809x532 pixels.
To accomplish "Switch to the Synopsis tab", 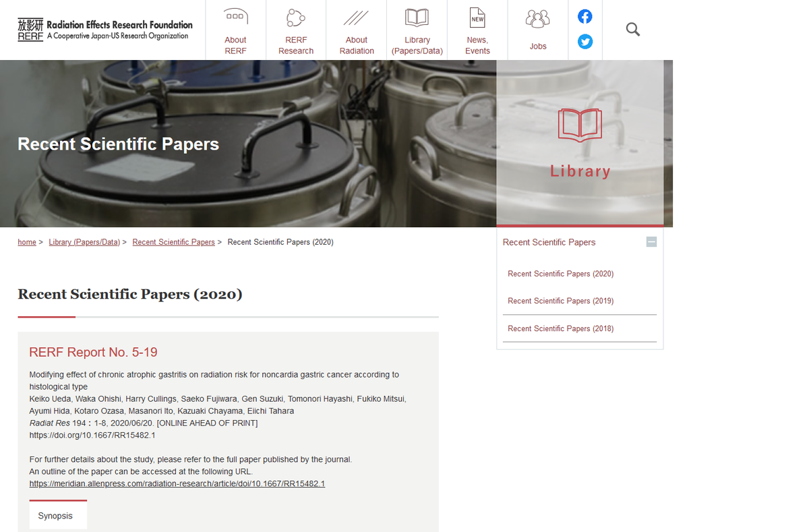I will [x=58, y=515].
